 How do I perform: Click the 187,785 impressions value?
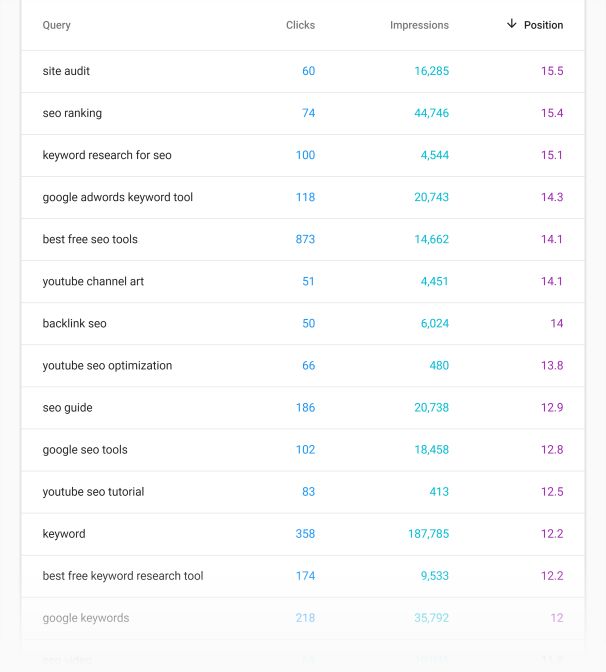428,533
